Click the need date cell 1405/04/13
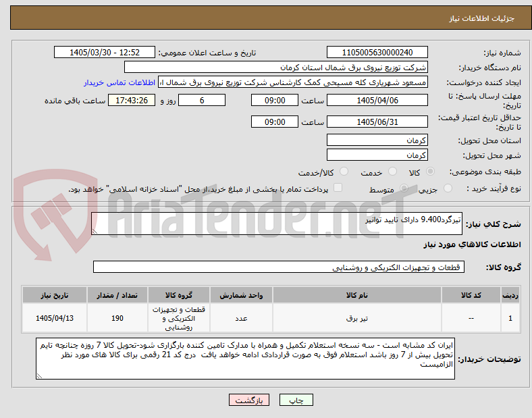532x418 pixels. 55,318
